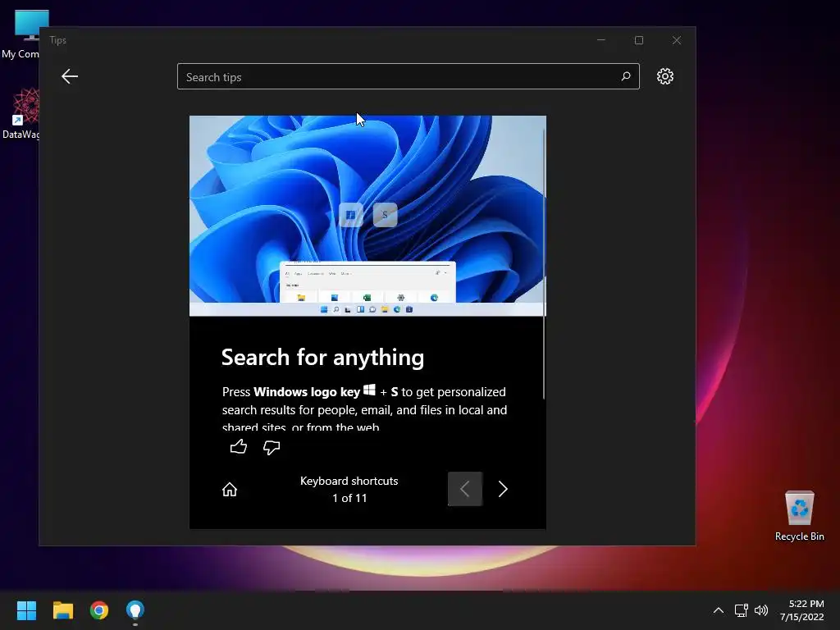Minimize the Tips window

pyautogui.click(x=601, y=40)
